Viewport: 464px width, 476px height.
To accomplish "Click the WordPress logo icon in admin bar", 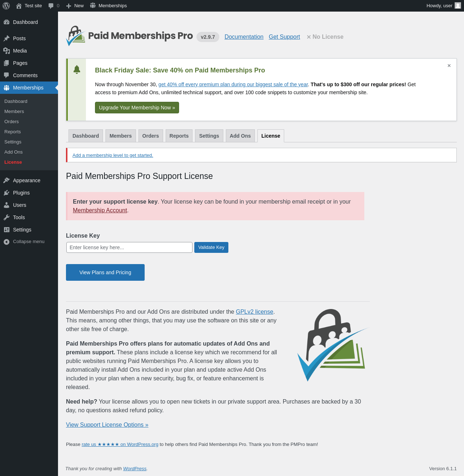I will pyautogui.click(x=6, y=6).
